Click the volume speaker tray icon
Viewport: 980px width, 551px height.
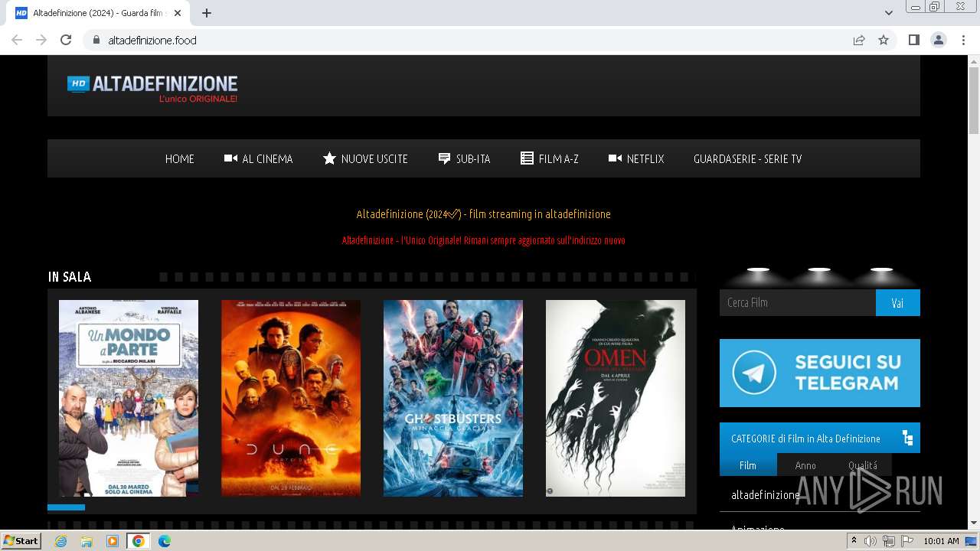pos(871,541)
